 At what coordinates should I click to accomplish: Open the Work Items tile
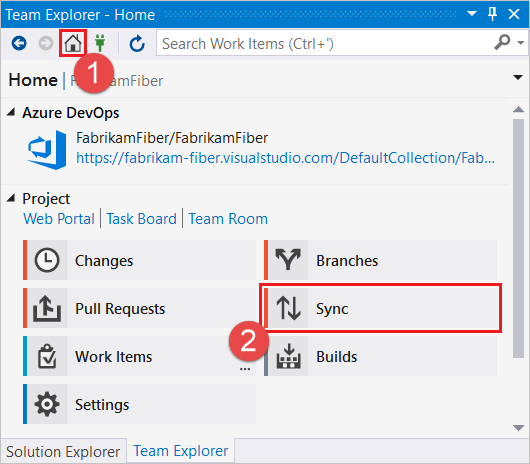click(139, 356)
